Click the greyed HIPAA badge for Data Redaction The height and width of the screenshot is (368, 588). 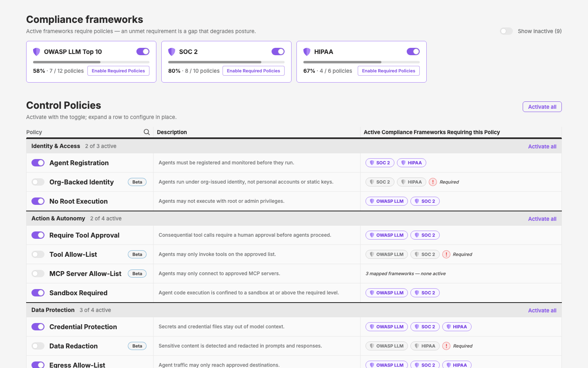click(425, 346)
